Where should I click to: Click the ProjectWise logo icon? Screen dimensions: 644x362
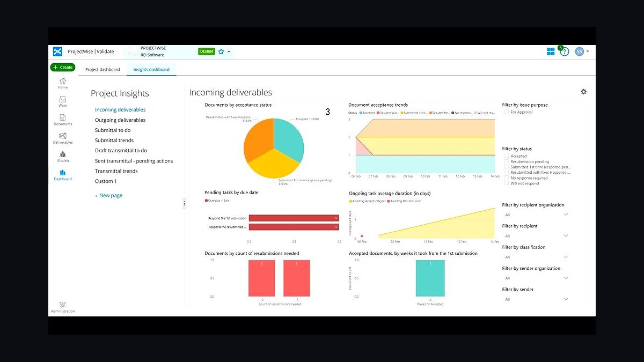[x=57, y=51]
